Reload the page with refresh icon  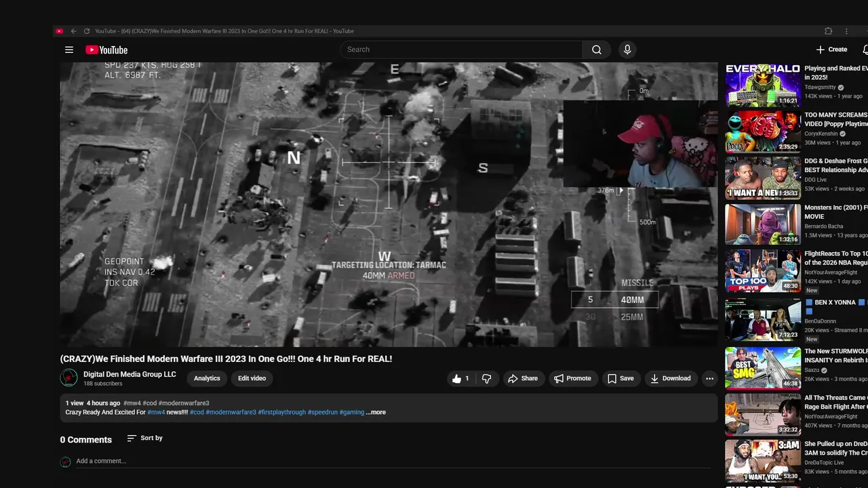click(86, 31)
